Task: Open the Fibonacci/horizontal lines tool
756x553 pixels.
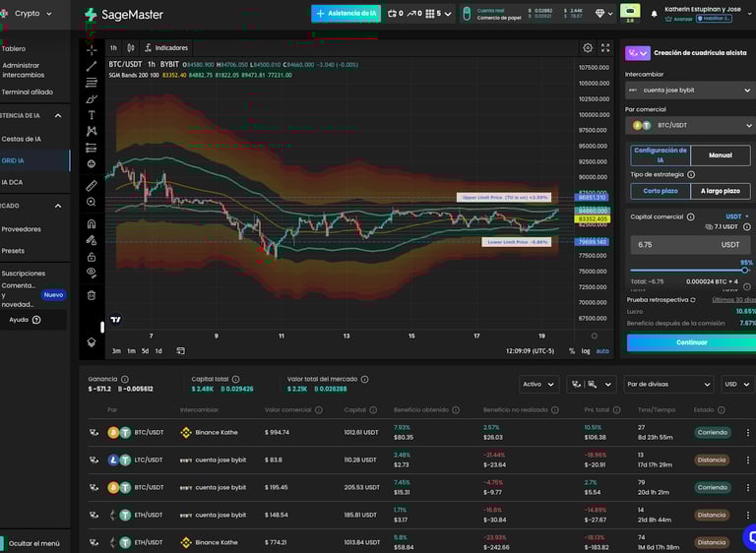Action: point(92,83)
